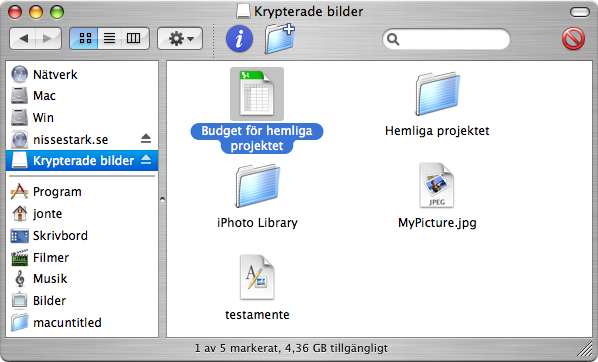This screenshot has height=362, width=598.
Task: Select the Win volume in sidebar
Action: click(x=82, y=117)
